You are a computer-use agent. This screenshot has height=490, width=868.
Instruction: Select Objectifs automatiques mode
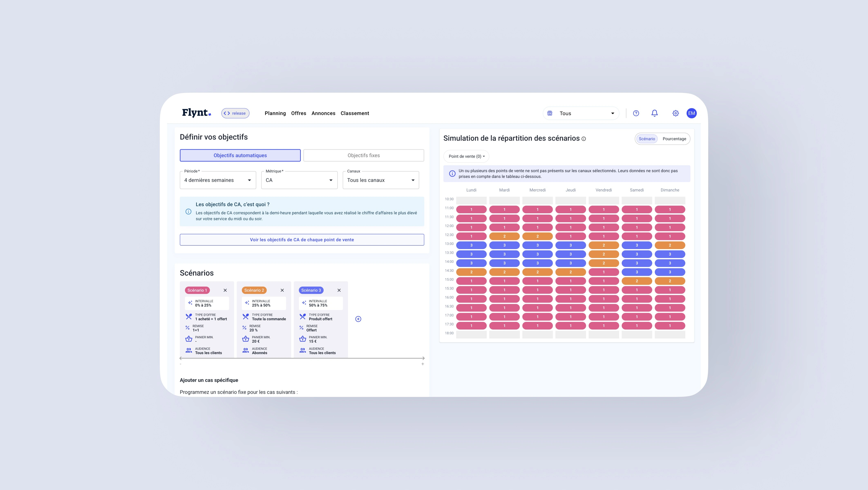[x=240, y=155]
